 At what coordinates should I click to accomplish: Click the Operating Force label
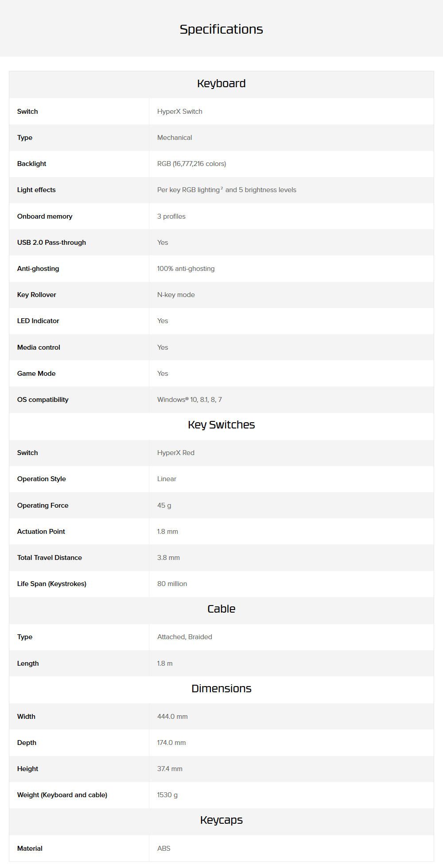point(43,505)
